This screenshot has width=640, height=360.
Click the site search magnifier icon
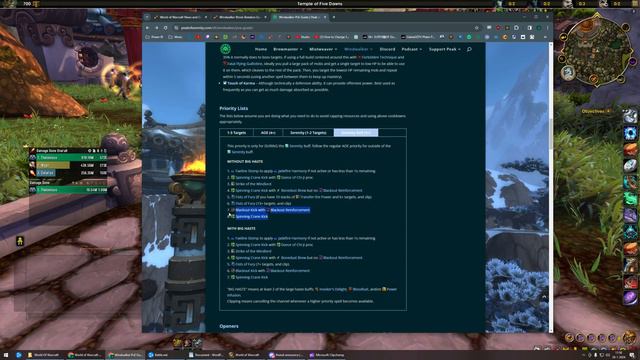(x=469, y=49)
